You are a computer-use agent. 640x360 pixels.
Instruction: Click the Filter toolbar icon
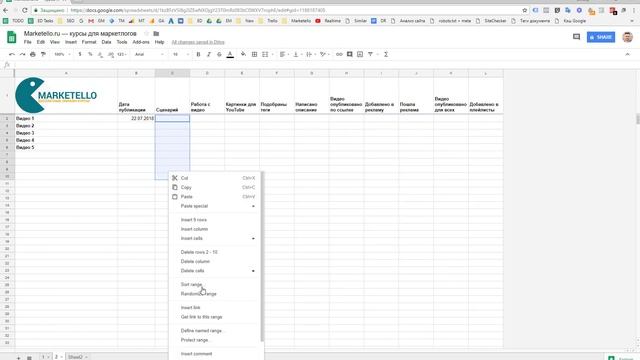[370, 54]
